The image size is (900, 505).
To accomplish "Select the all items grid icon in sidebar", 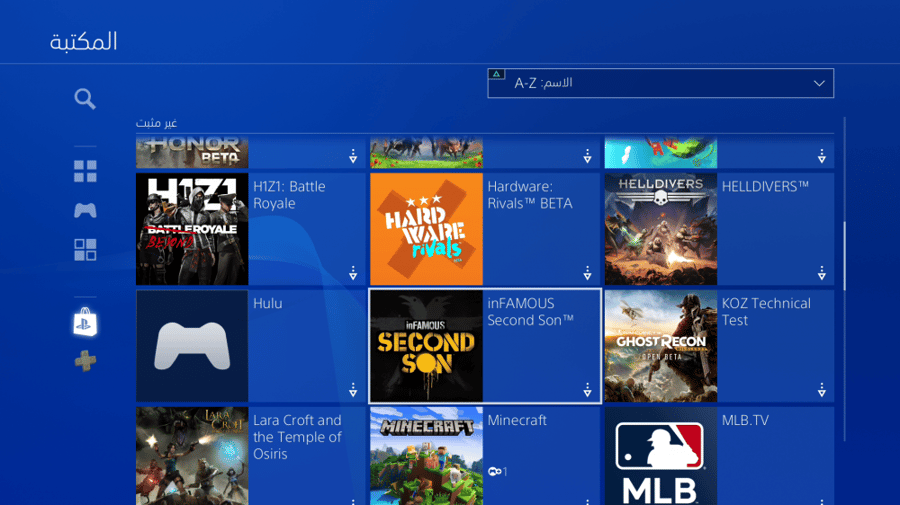I will coord(85,171).
